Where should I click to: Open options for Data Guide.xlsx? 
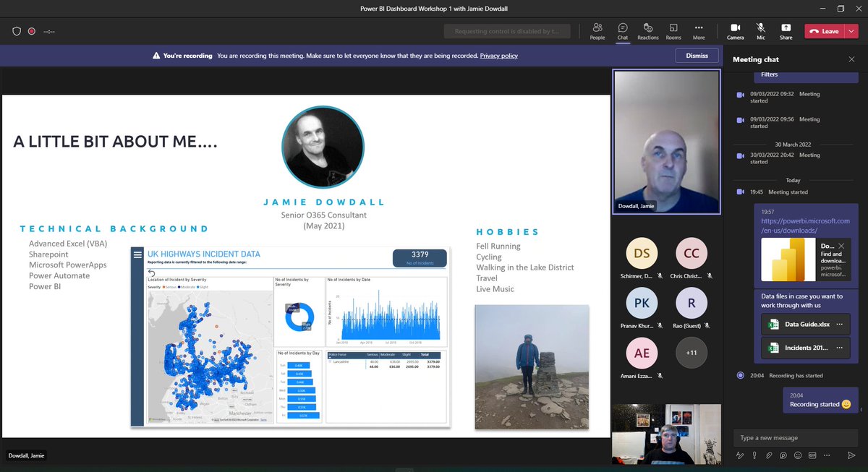click(839, 324)
